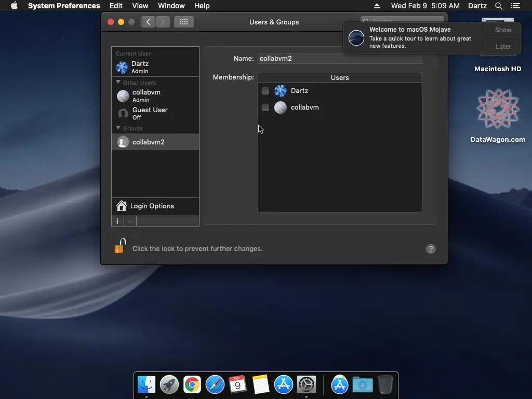Click collabvm avatar in membership list

coord(280,108)
